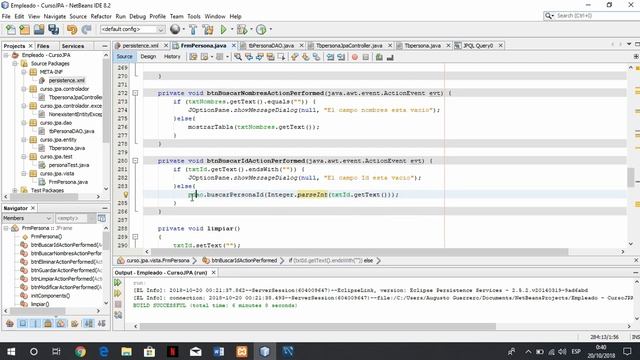Click the Source view button
The image size is (640, 360).
(124, 57)
